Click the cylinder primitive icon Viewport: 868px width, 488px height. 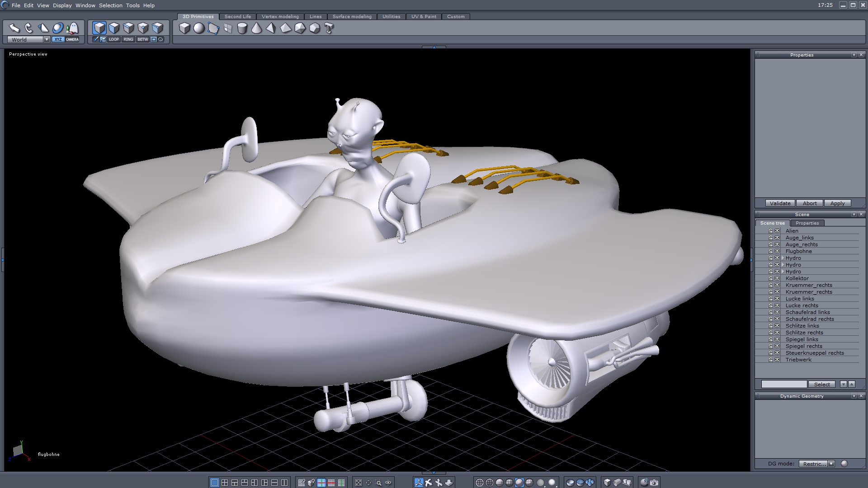pos(242,28)
